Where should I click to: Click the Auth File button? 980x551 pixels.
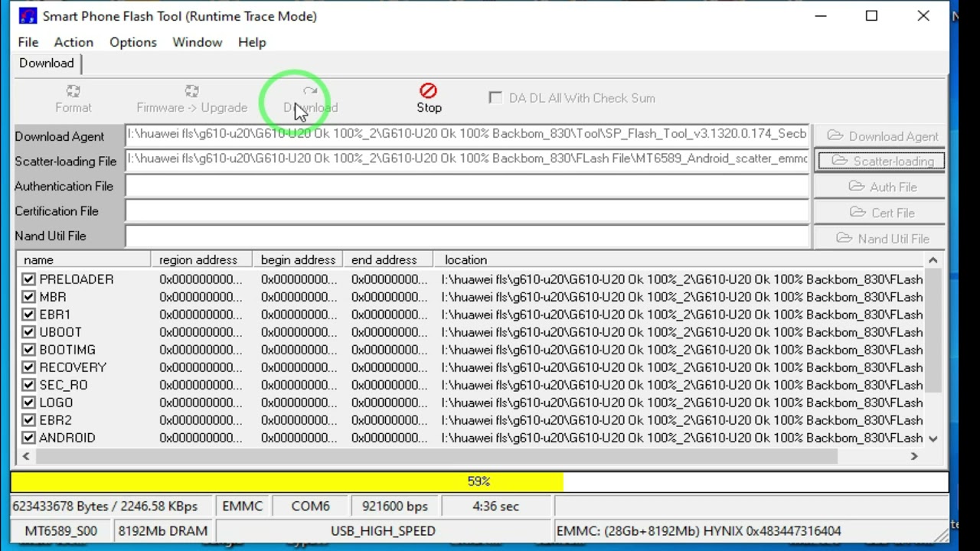click(880, 187)
